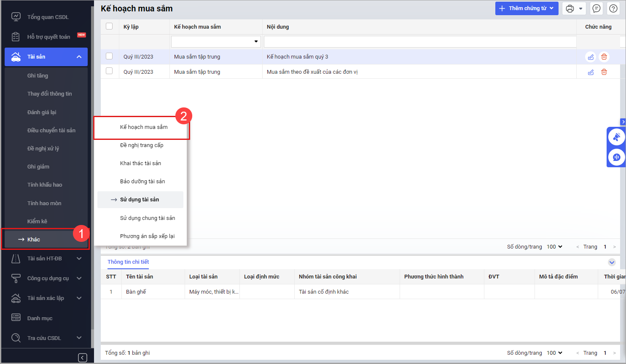Open the help question mark icon

pyautogui.click(x=613, y=8)
